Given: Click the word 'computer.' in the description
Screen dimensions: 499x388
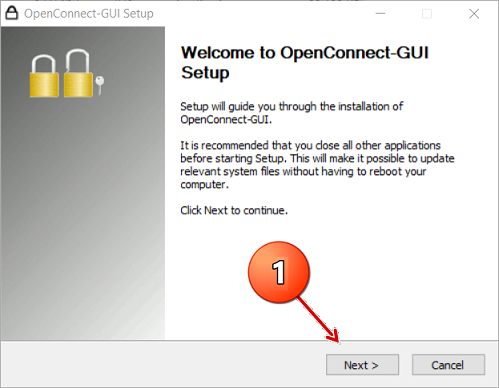Looking at the screenshot, I should (205, 184).
